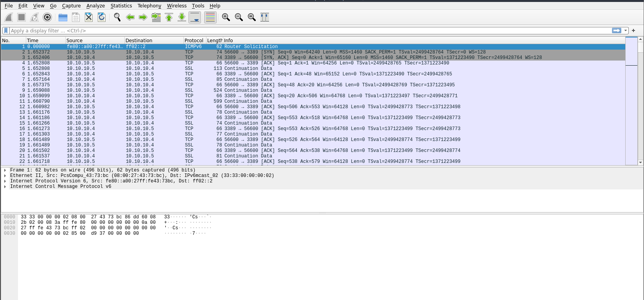Open display filter bookmarks icon

click(6, 30)
